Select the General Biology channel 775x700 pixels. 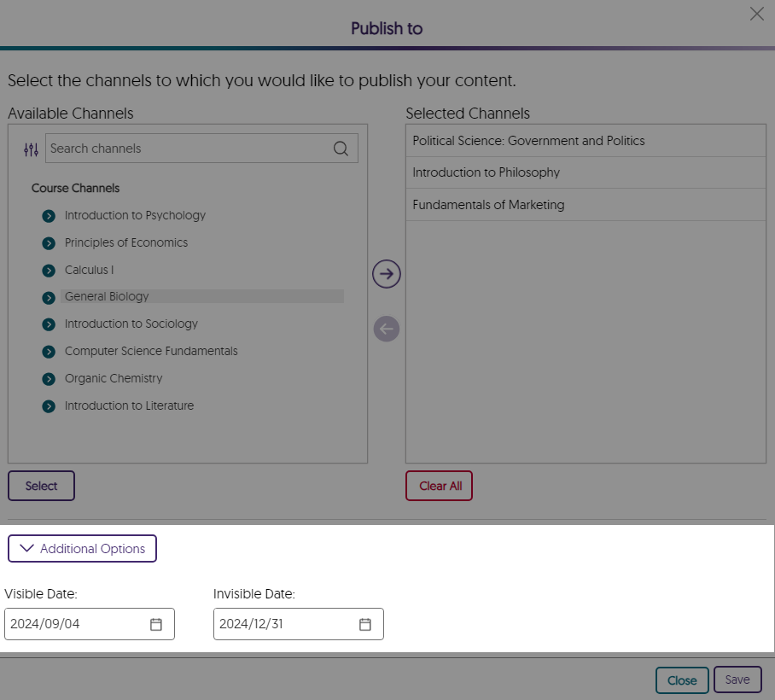(x=107, y=296)
